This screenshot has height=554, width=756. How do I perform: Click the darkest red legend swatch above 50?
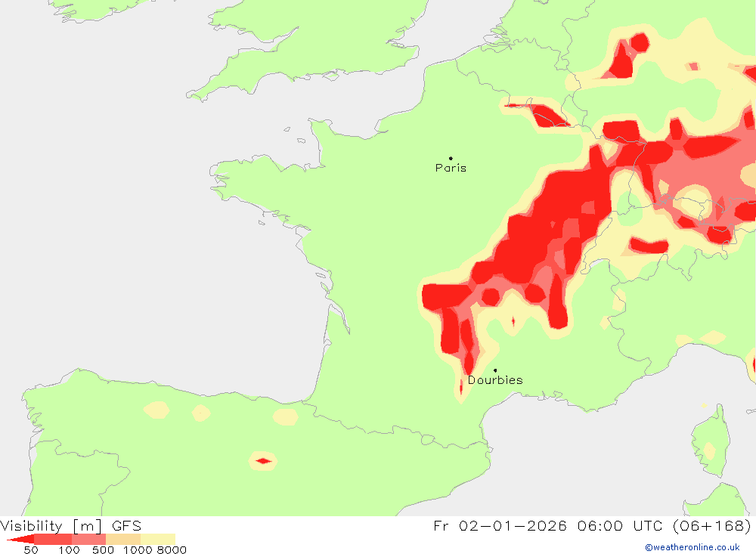21,539
